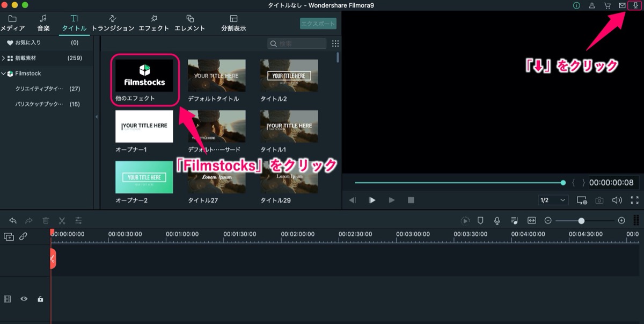Click the redo arrow icon
Image resolution: width=644 pixels, height=324 pixels.
click(x=29, y=220)
